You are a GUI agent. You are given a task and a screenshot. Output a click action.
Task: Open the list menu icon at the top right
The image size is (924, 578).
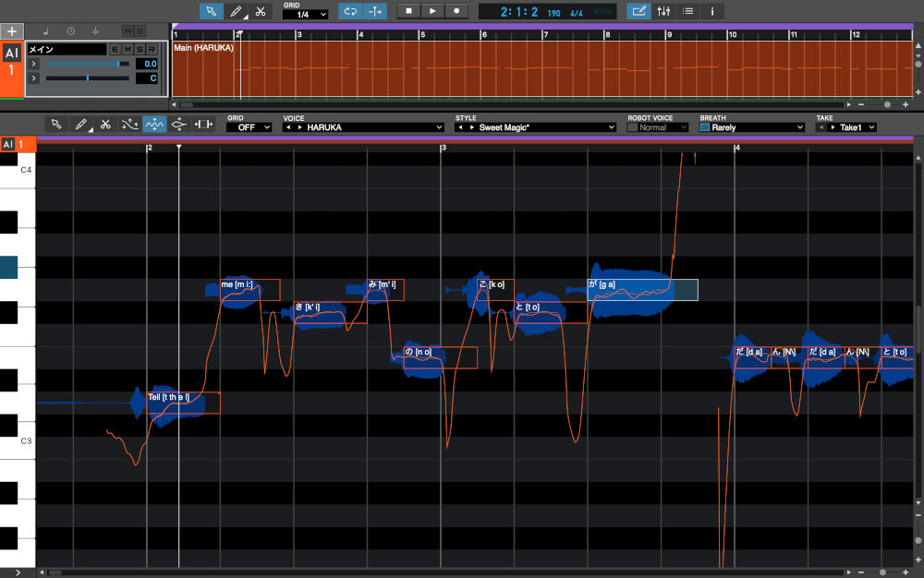click(x=689, y=11)
